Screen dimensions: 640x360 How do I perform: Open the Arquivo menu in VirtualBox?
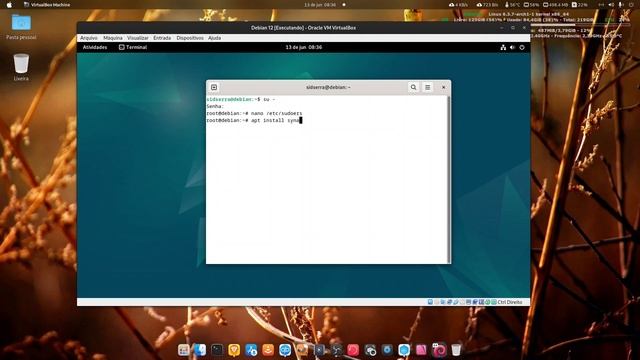click(x=89, y=38)
